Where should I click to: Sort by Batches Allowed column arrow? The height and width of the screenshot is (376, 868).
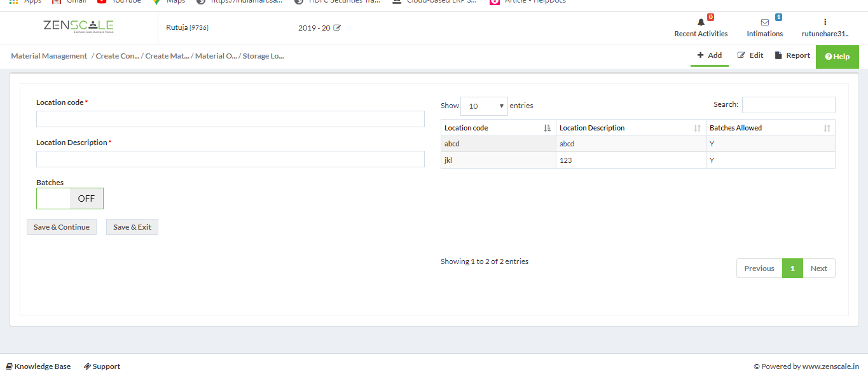[x=827, y=128]
